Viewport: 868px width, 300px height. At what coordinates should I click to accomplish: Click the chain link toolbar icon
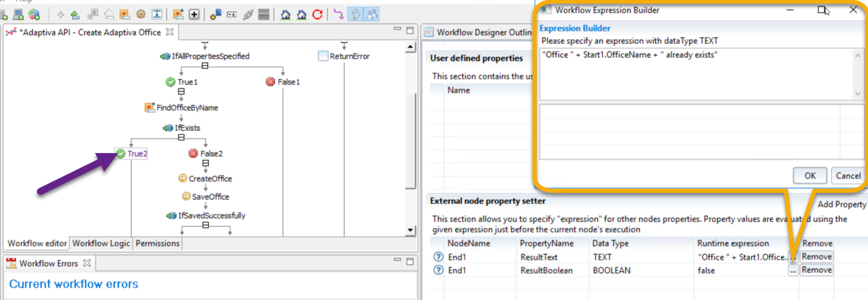pyautogui.click(x=247, y=14)
